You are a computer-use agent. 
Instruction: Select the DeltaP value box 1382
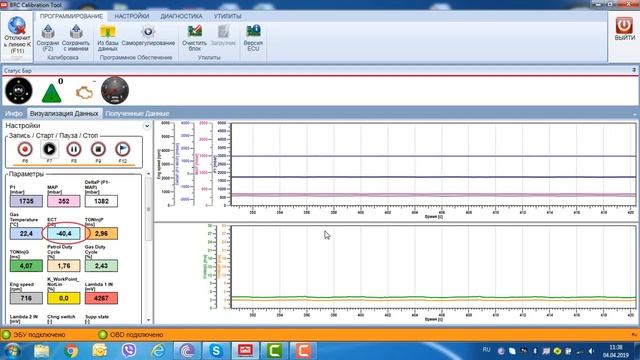(101, 201)
